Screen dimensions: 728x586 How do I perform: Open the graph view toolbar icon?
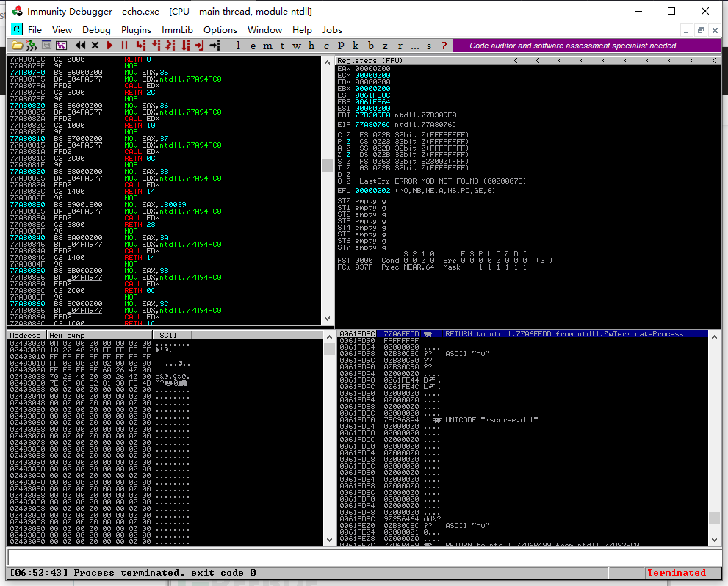[61, 46]
